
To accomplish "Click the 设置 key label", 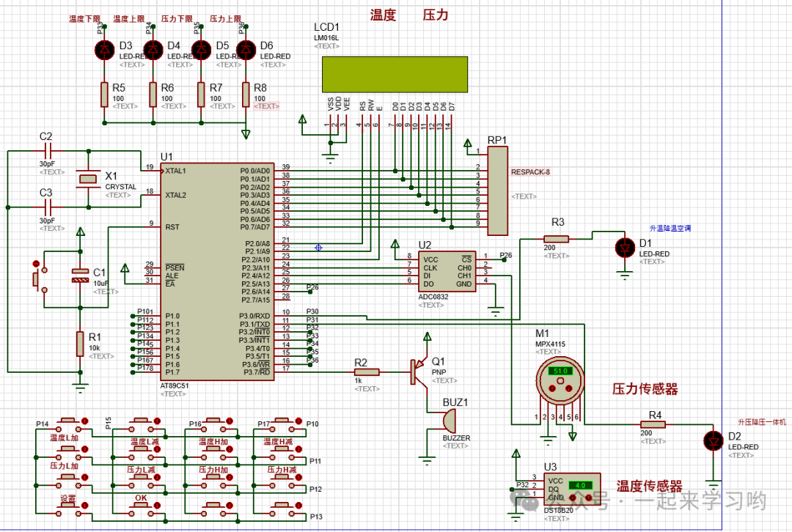I will 68,498.
